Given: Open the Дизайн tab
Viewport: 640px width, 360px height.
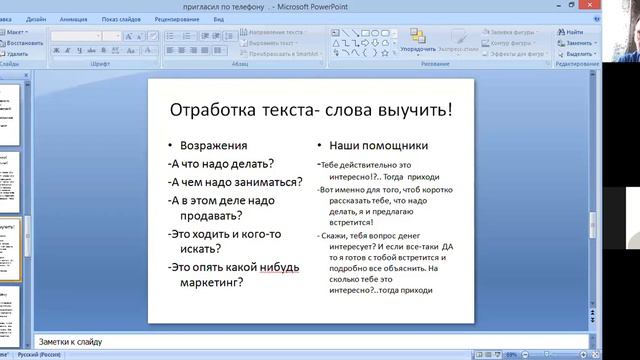Looking at the screenshot, I should coord(36,19).
